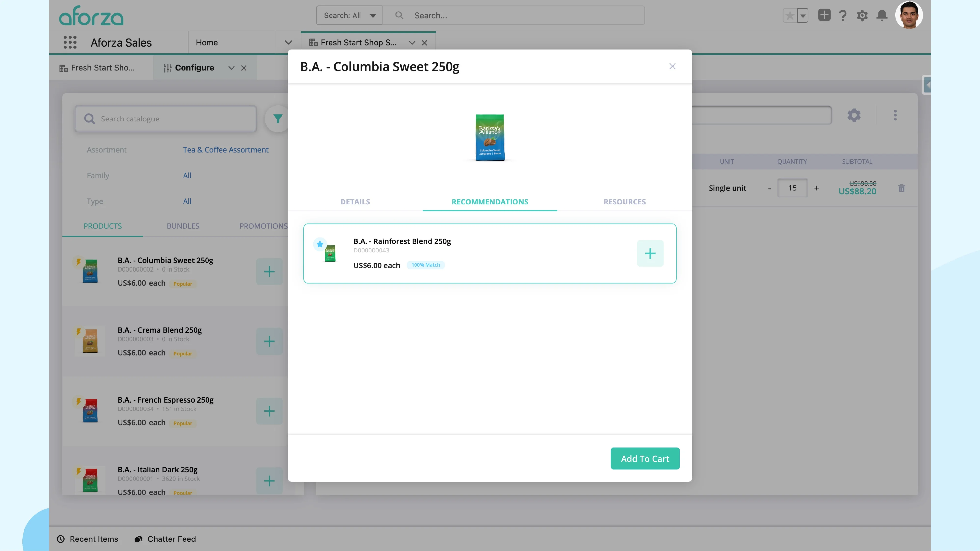Open the Setup gear icon in header
The height and width of the screenshot is (551, 980).
[x=862, y=16]
